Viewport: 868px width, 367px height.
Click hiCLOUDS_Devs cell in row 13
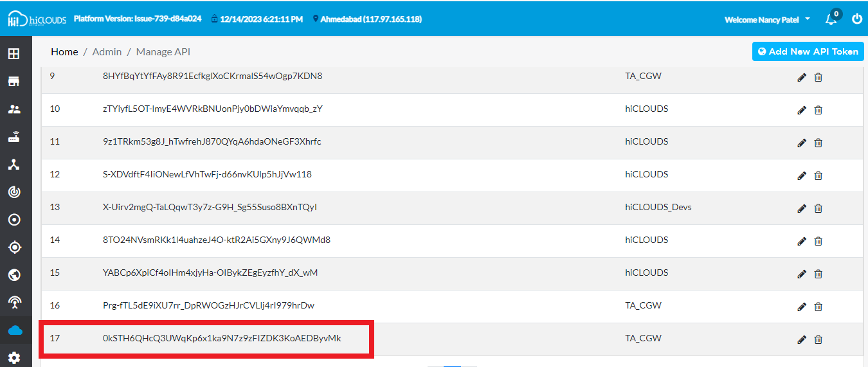658,207
